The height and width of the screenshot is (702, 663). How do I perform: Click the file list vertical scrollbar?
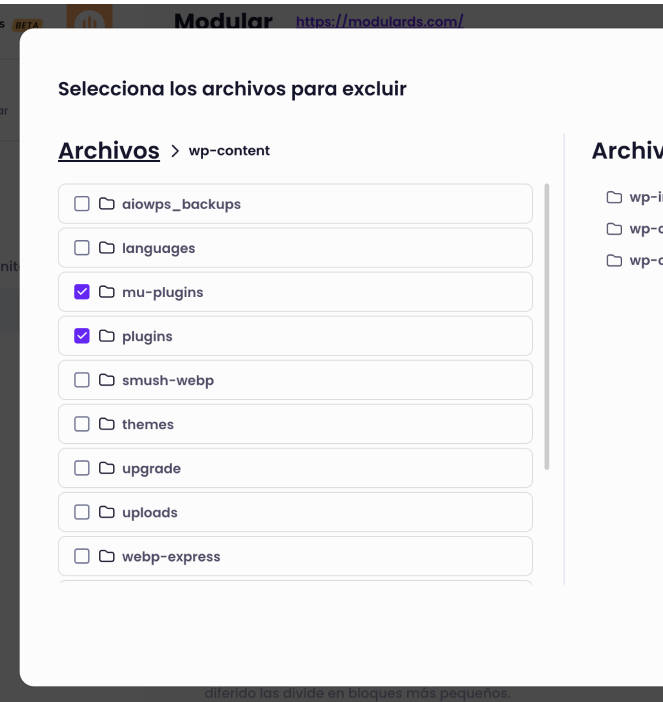coord(547,327)
